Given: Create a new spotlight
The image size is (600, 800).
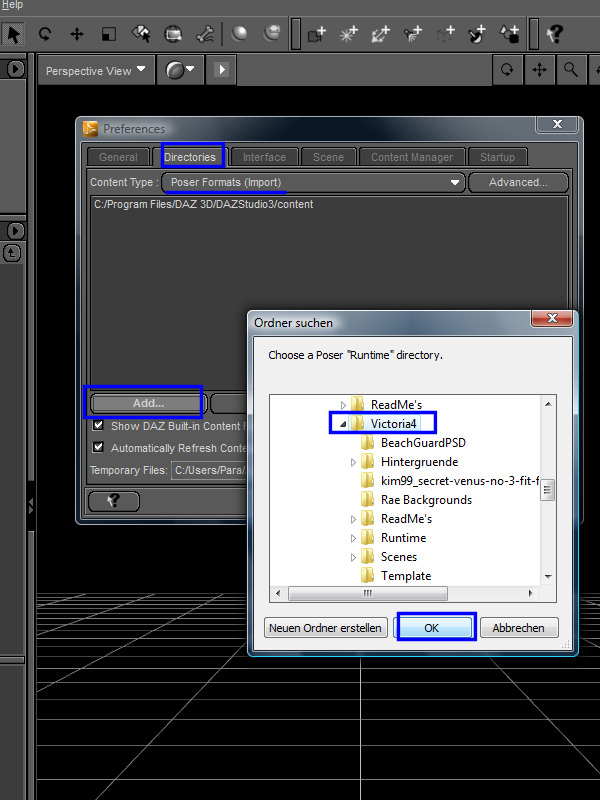Looking at the screenshot, I should 412,34.
